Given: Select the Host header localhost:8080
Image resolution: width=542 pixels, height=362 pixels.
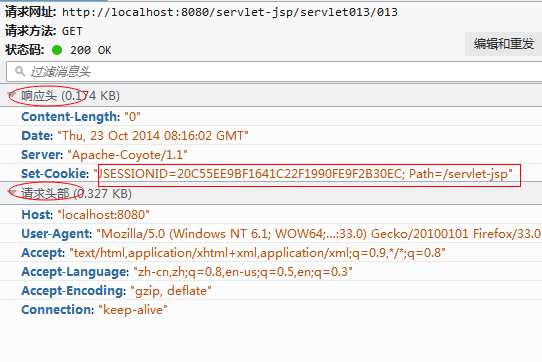Looking at the screenshot, I should pos(103,215).
